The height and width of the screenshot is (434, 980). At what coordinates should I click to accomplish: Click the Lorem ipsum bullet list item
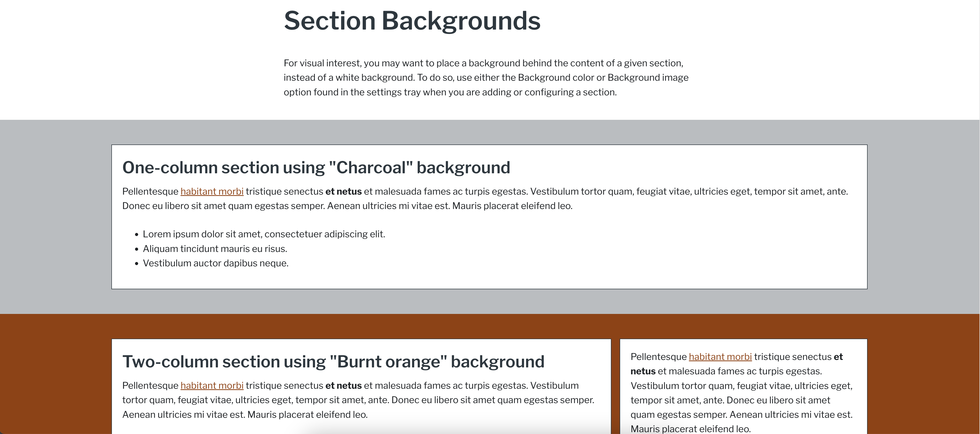pos(264,234)
